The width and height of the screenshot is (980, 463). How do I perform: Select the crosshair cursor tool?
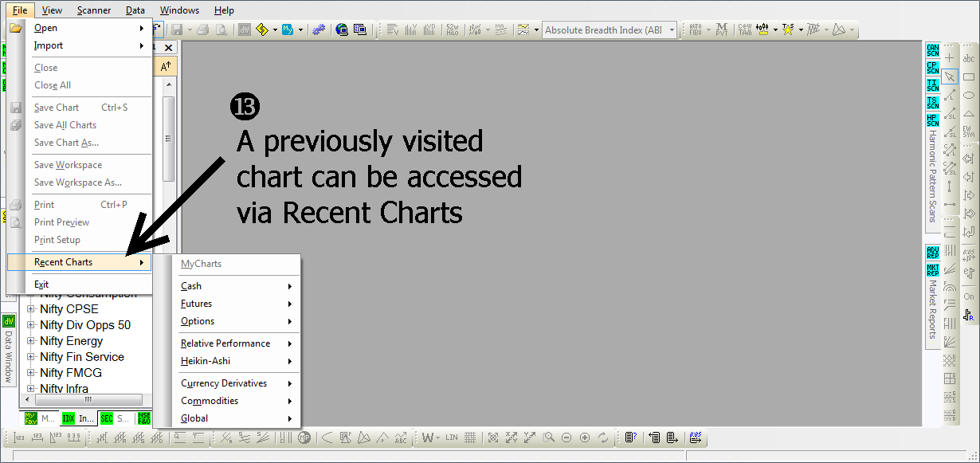(x=950, y=58)
